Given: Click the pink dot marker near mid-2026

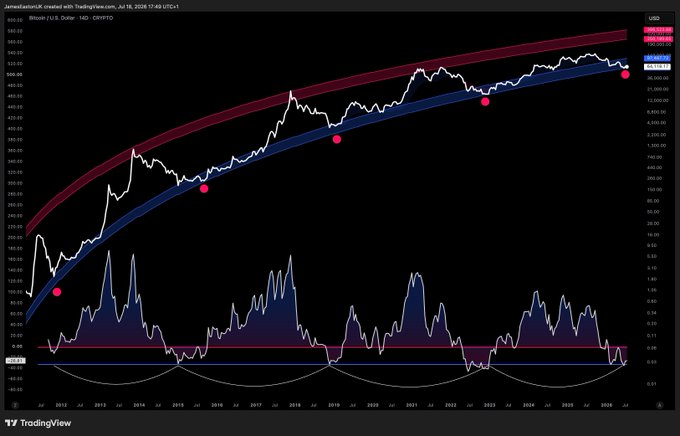Looking at the screenshot, I should pyautogui.click(x=625, y=75).
